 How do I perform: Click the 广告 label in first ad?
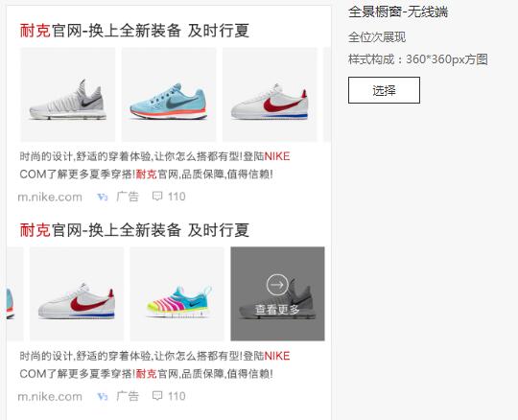(x=128, y=197)
